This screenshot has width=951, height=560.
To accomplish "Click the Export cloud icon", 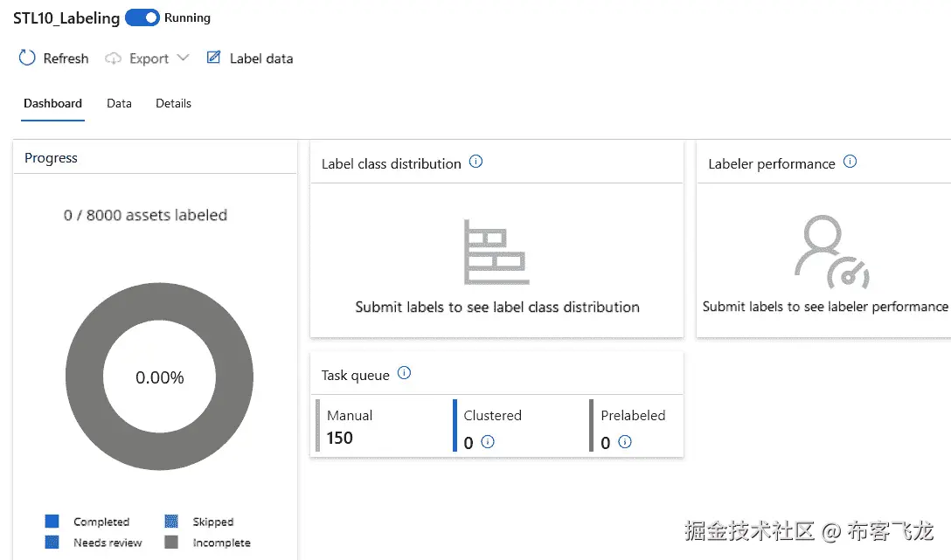I will pos(113,59).
